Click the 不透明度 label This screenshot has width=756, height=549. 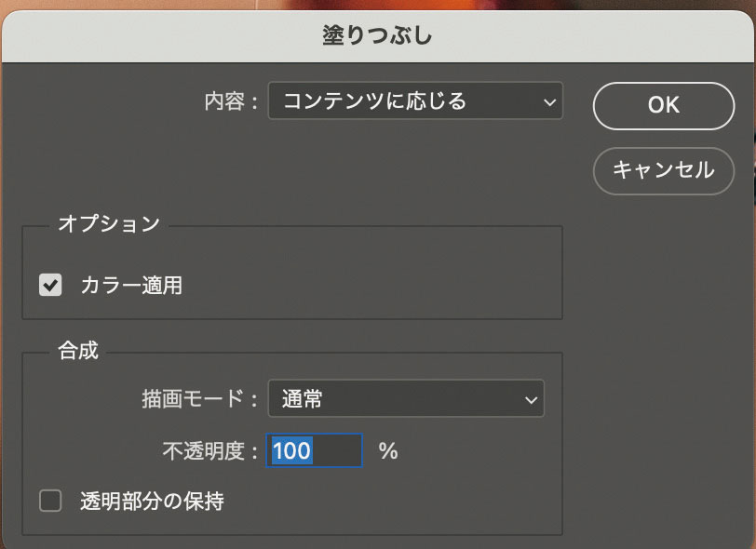(209, 451)
